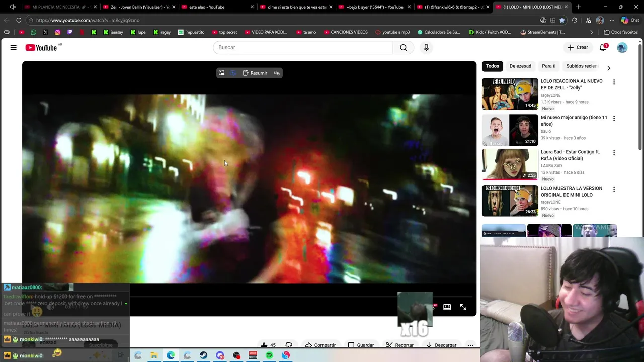Image resolution: width=644 pixels, height=362 pixels.
Task: Open the X bookmark icon
Action: click(x=45, y=32)
